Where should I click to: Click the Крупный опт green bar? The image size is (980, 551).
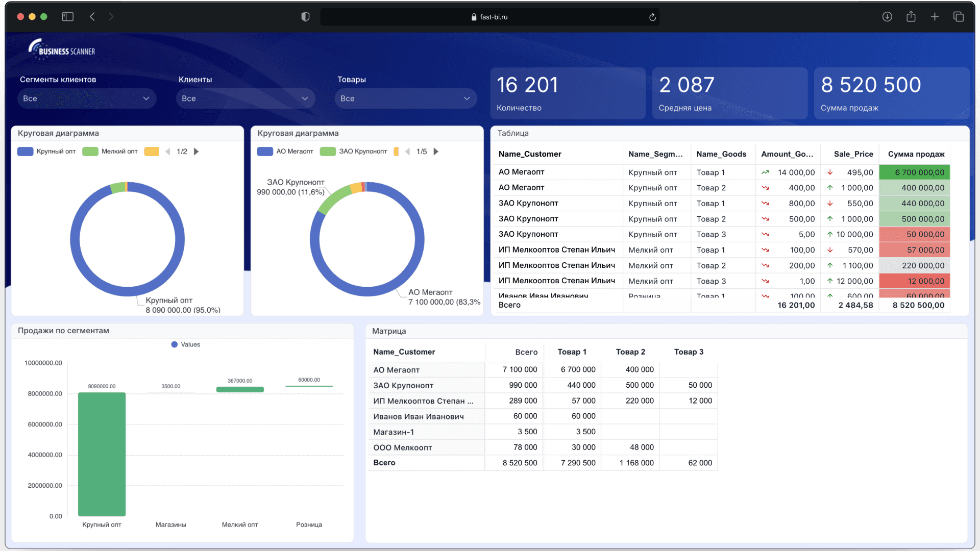tap(102, 454)
